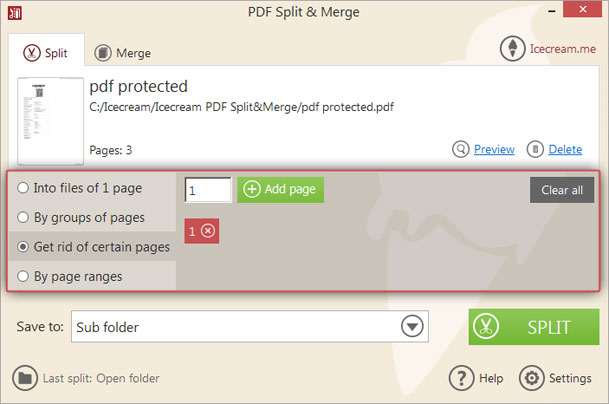Open Settings via the gear icon

[x=531, y=378]
